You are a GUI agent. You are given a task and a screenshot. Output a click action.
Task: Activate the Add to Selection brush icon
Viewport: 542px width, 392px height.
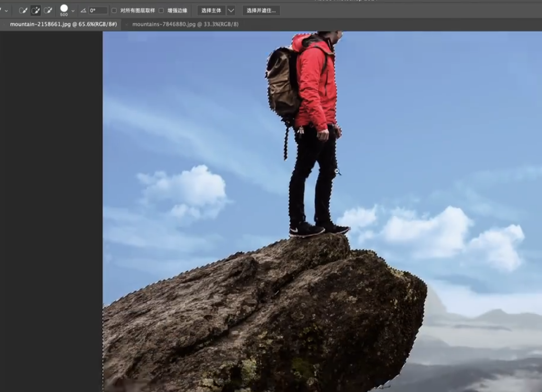pyautogui.click(x=36, y=10)
